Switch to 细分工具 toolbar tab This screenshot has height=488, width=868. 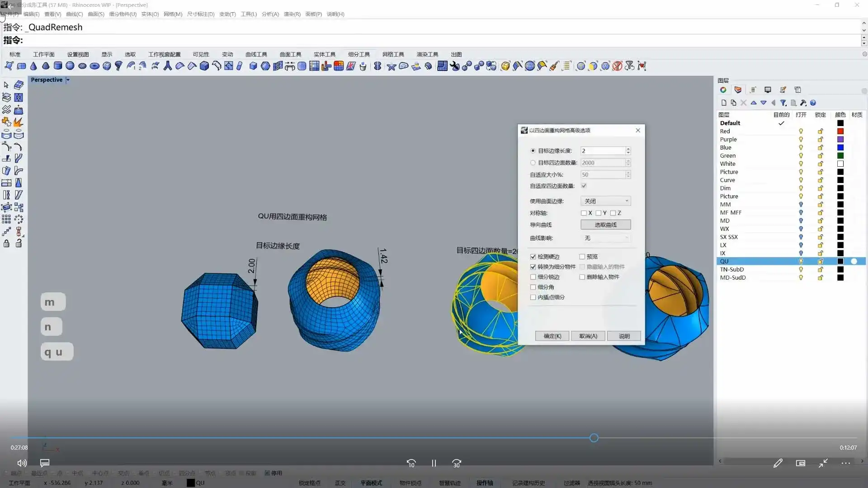359,54
